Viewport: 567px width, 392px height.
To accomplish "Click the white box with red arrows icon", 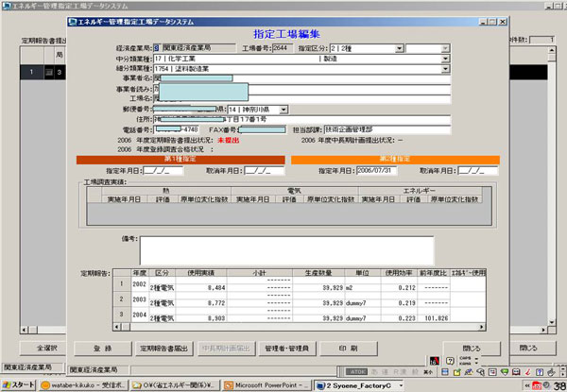I will coord(492,372).
